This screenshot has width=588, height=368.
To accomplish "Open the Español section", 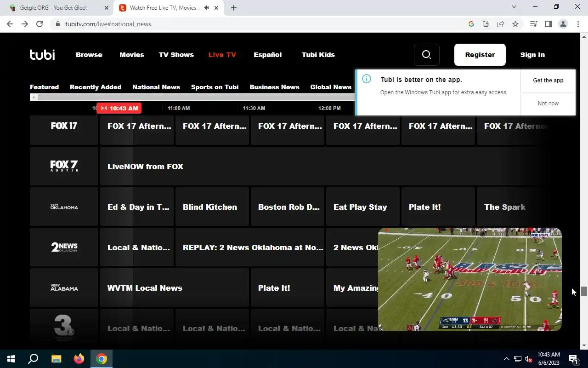I will 268,55.
